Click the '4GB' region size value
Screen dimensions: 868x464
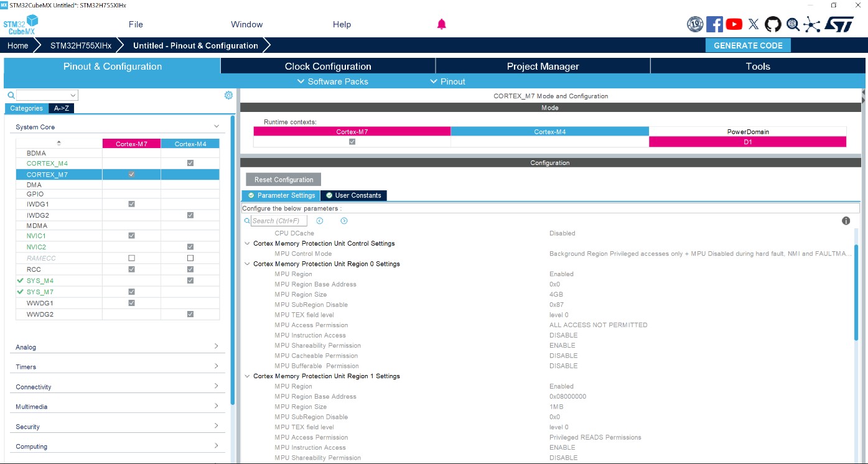pos(556,295)
